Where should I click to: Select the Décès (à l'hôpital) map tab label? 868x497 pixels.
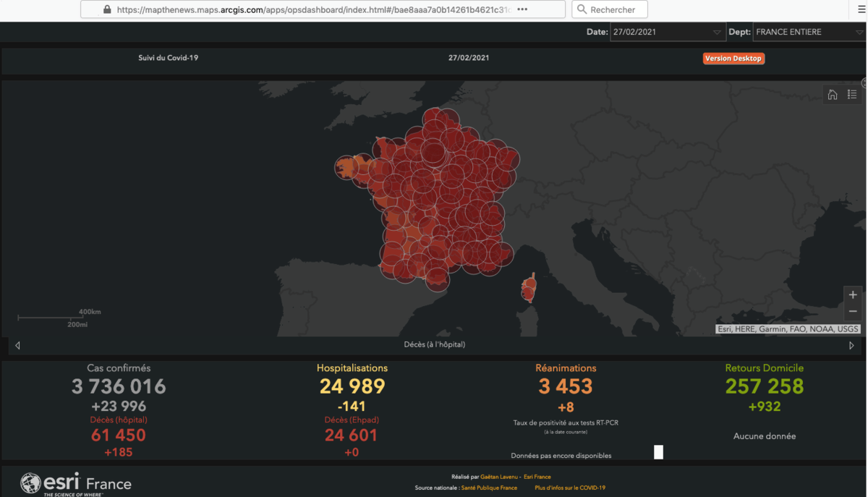click(435, 345)
